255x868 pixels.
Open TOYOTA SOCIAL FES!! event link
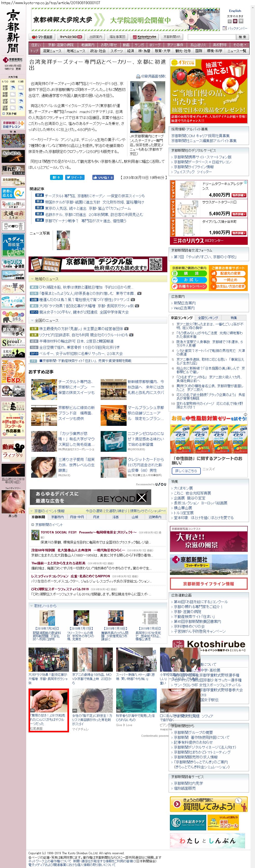point(89,532)
